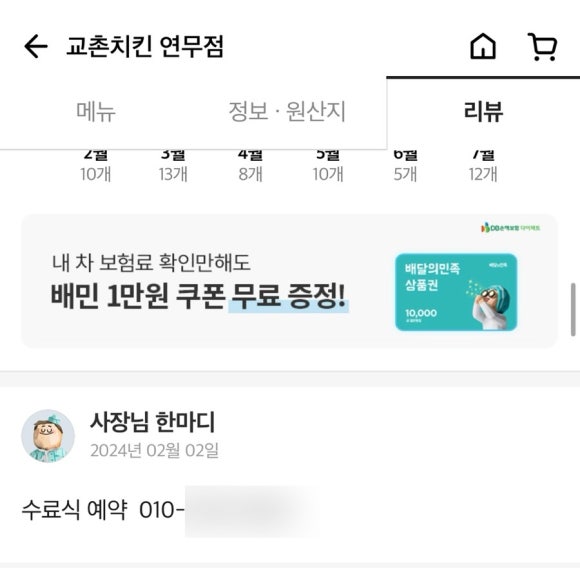Open the 배민 1만원 쿠폰 무료 증정 banner
Image resolution: width=580 pixels, height=568 pixels.
tap(289, 281)
